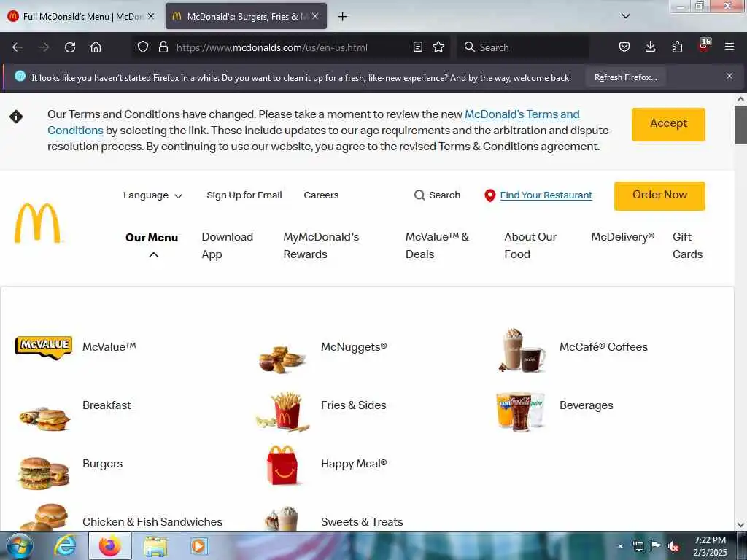Open the Extensions puzzle icon

[x=677, y=47]
